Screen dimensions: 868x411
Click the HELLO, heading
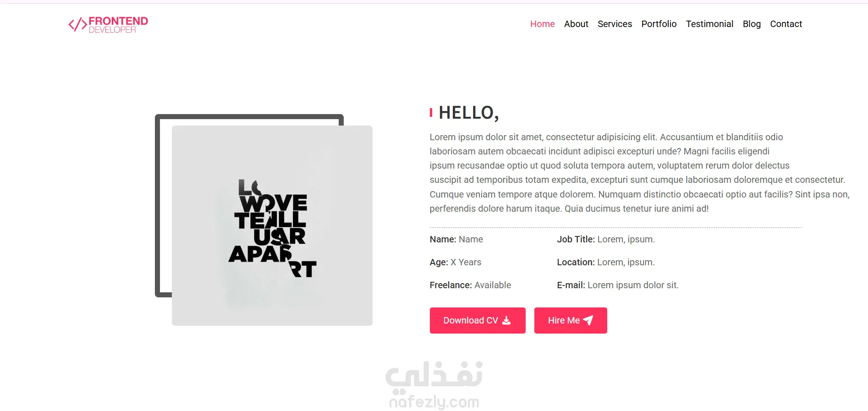(469, 113)
